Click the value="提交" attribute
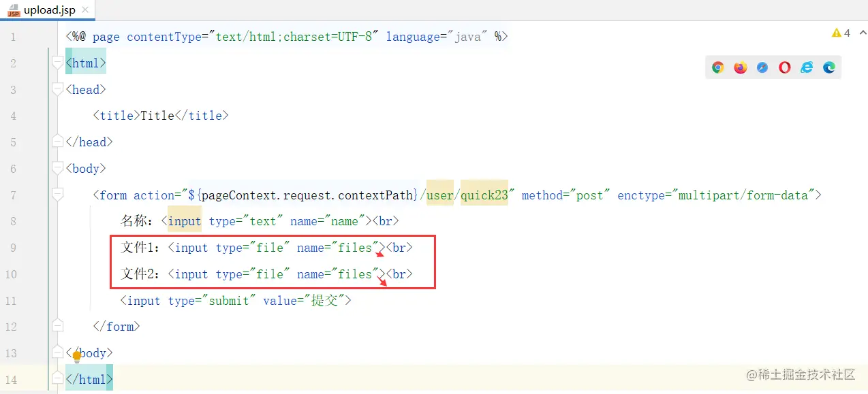Image resolution: width=868 pixels, height=394 pixels. 304,301
